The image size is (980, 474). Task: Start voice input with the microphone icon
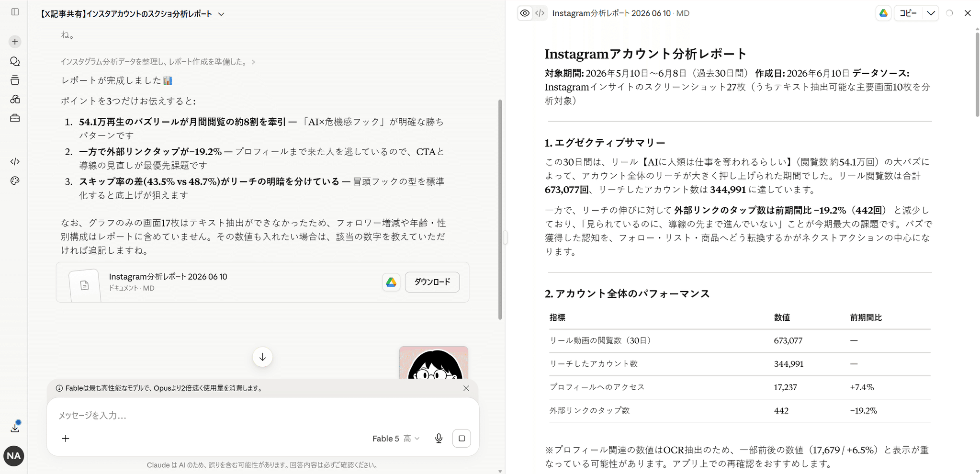click(439, 438)
